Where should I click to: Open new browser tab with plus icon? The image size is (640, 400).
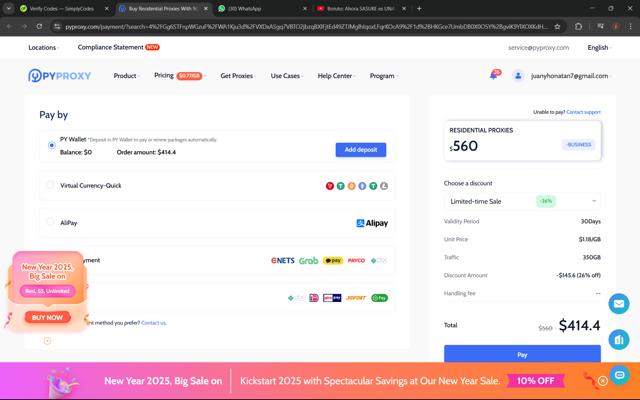tap(419, 8)
